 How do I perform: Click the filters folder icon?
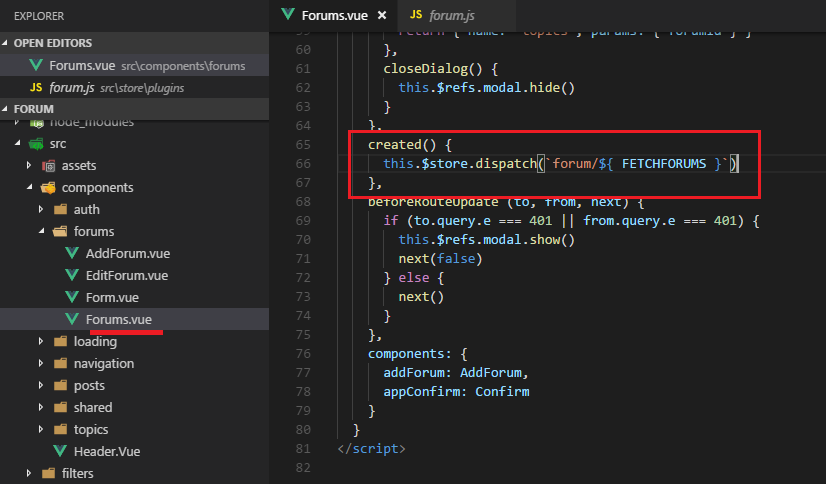point(48,473)
